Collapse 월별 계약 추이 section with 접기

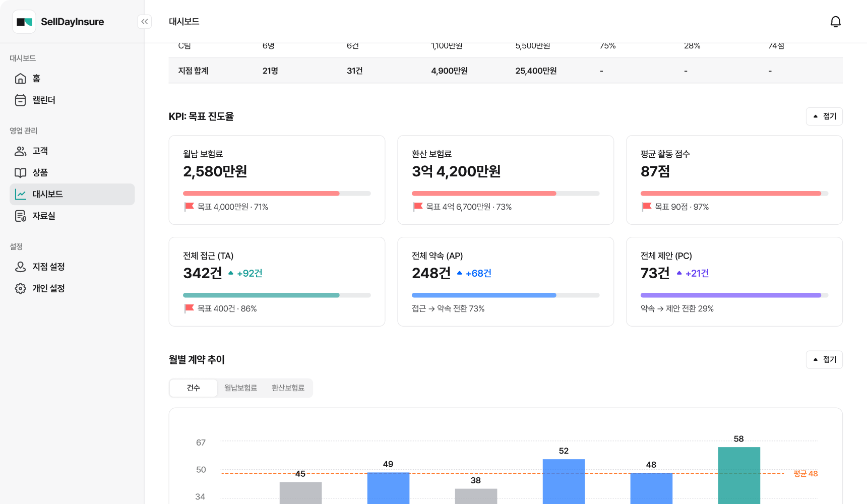pos(824,360)
